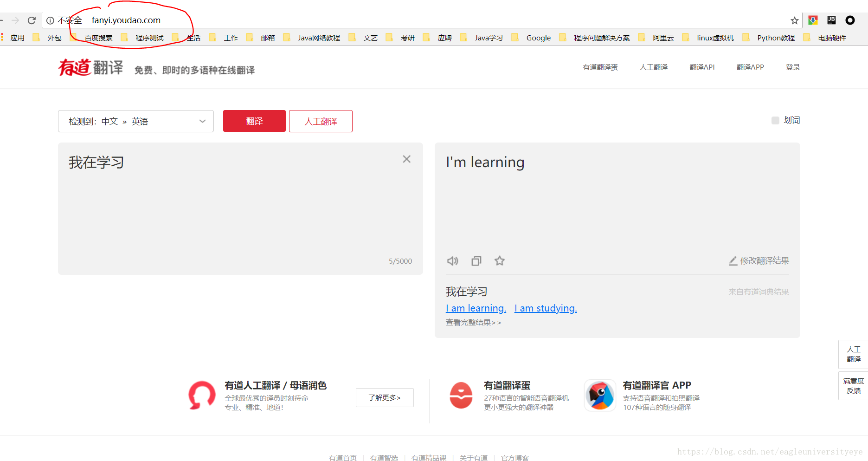Viewport: 868px width, 461px height.
Task: Open the 外包 bookmark folder
Action: [47, 38]
